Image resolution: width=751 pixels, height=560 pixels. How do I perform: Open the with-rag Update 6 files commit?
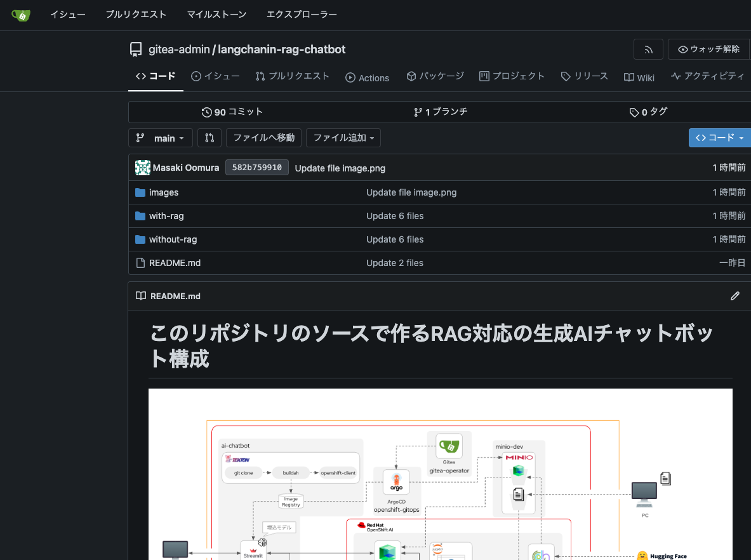click(395, 216)
